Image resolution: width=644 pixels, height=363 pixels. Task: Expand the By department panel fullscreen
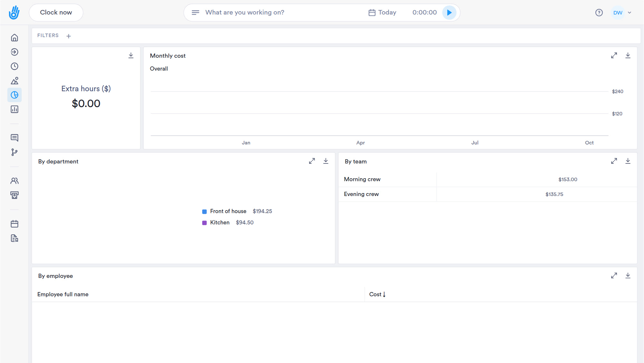coord(312,161)
